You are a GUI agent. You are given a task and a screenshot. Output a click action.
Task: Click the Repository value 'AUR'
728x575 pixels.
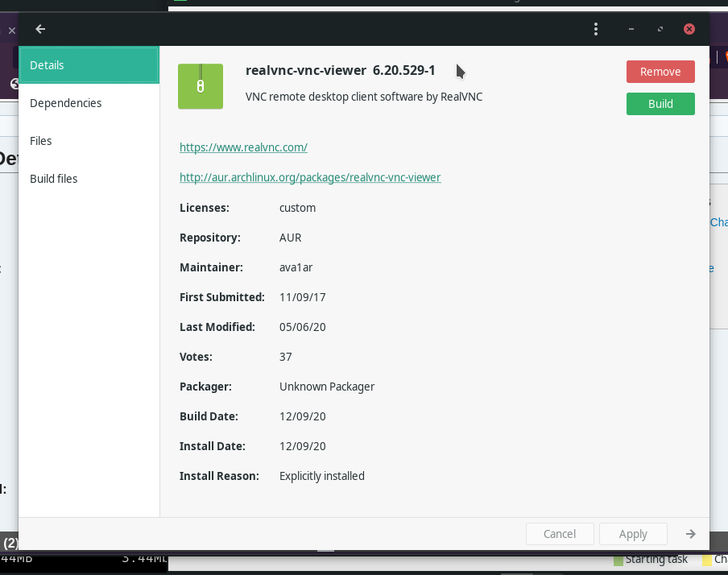pos(290,238)
